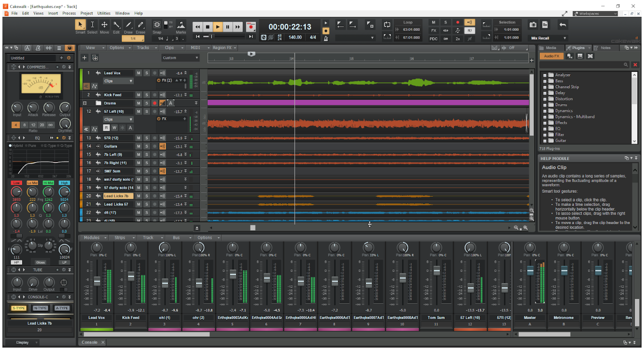Screen dimensions: 644x350
Task: Open the Mix Recall dropdown
Action: tap(549, 38)
